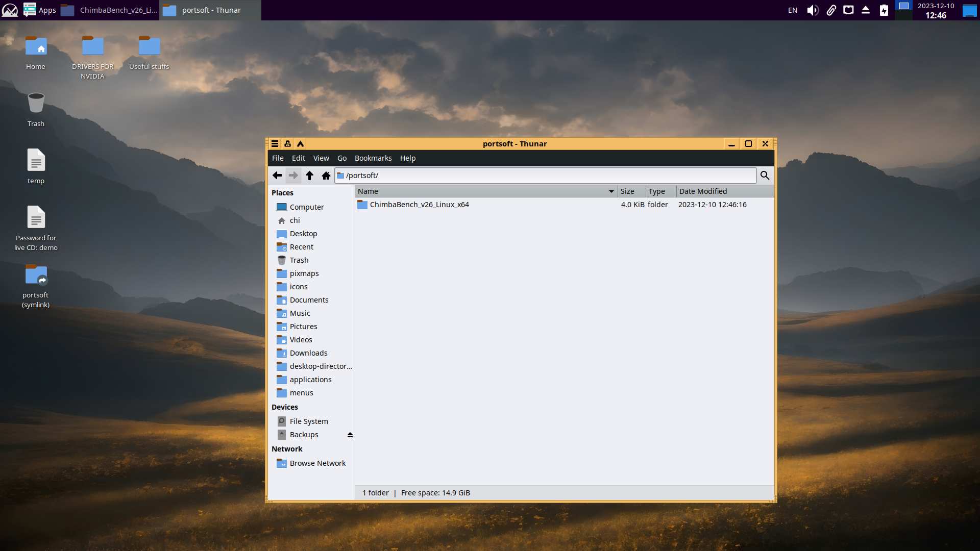
Task: Click the Name column sort arrow
Action: tap(611, 191)
